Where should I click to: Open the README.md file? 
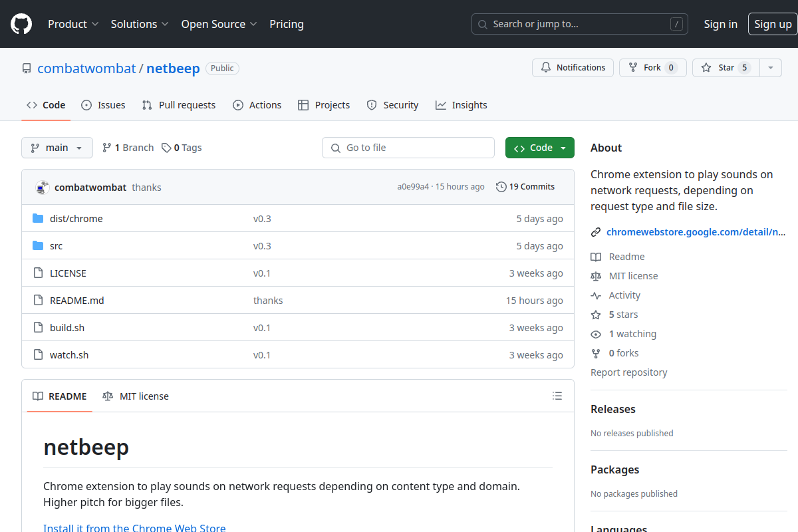(x=77, y=301)
